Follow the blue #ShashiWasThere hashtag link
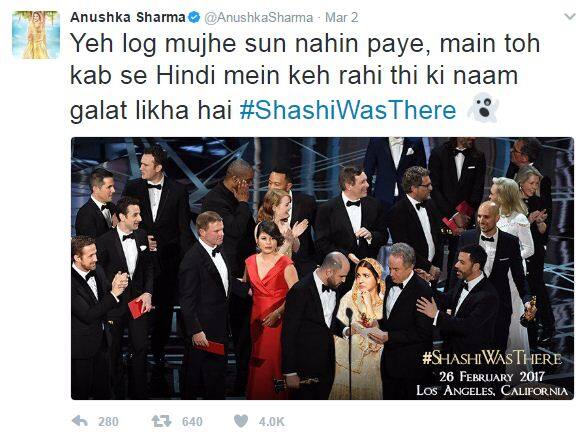Screen dimensions: 586x437 click(x=348, y=110)
